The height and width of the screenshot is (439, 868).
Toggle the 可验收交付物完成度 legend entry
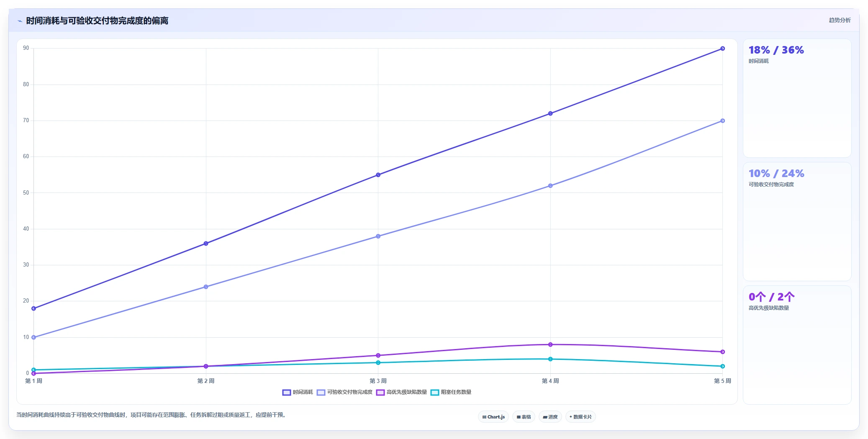(x=344, y=392)
